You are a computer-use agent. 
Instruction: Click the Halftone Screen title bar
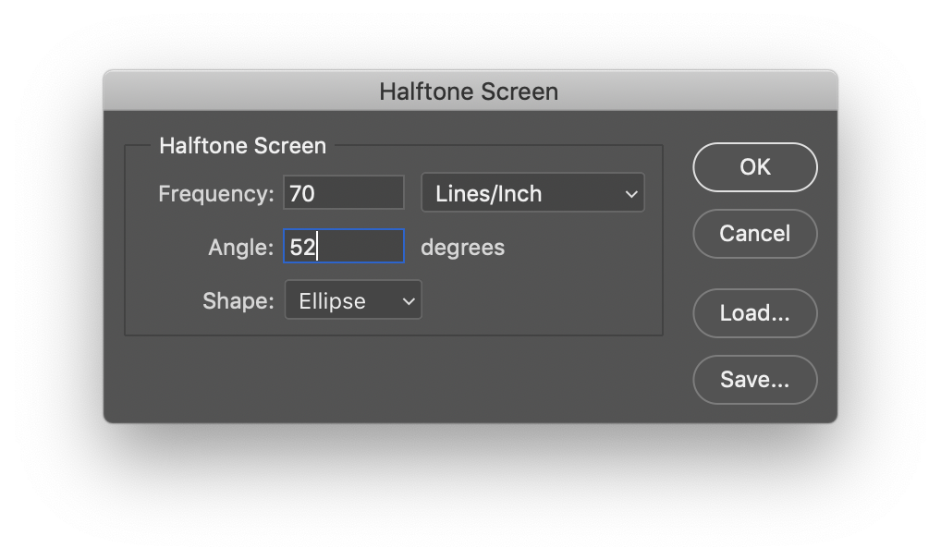pos(469,91)
